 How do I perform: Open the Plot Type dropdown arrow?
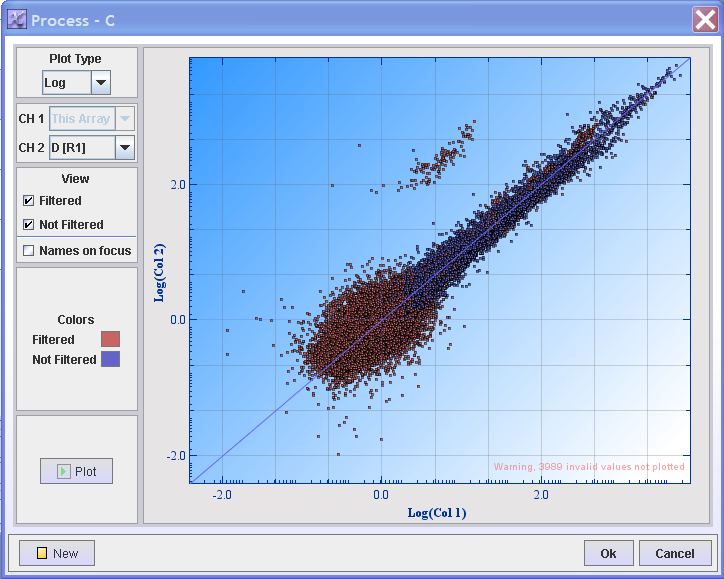click(x=101, y=83)
